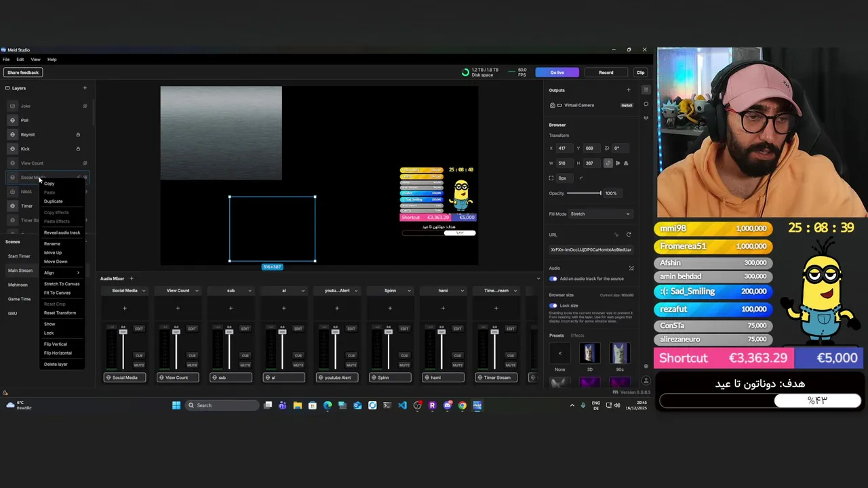
Task: Click the Joke layer's image icon
Action: coord(12,106)
